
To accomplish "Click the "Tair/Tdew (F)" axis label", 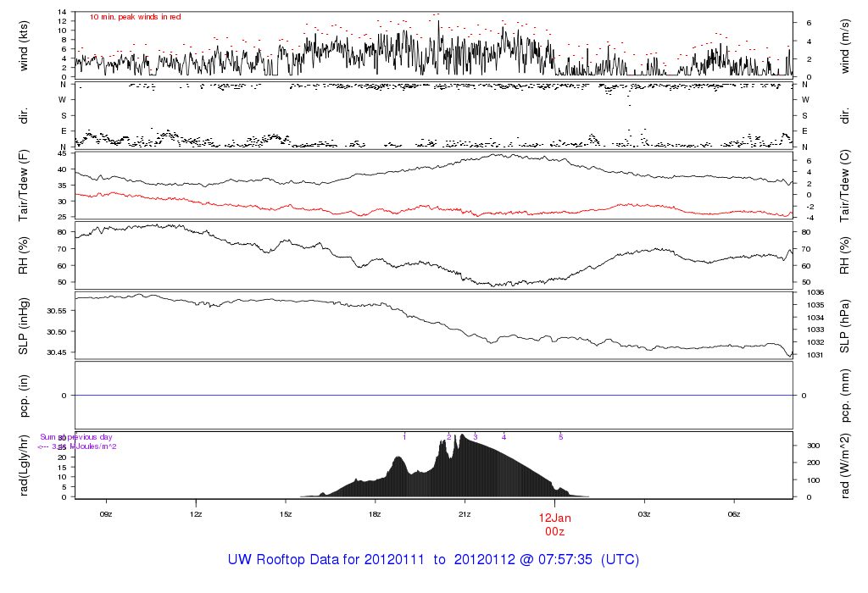I will (x=25, y=186).
